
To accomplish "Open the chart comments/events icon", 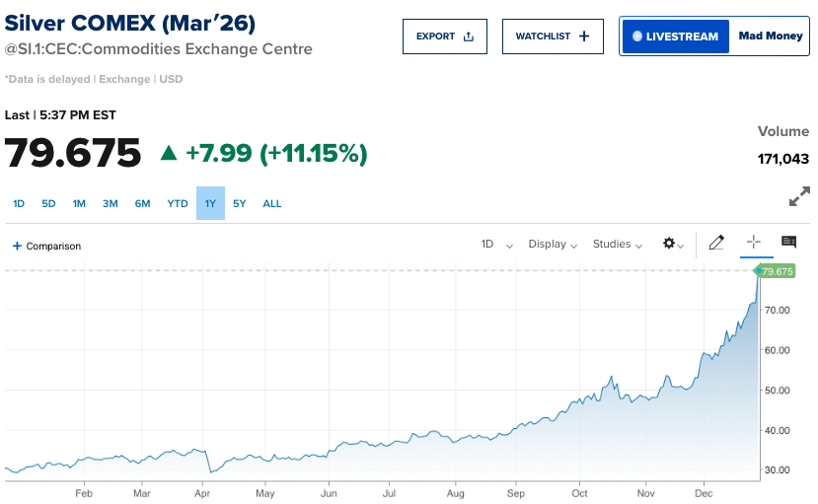I will point(788,243).
